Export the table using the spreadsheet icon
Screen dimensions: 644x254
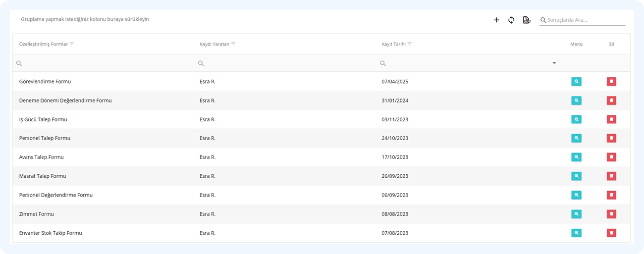pos(527,20)
